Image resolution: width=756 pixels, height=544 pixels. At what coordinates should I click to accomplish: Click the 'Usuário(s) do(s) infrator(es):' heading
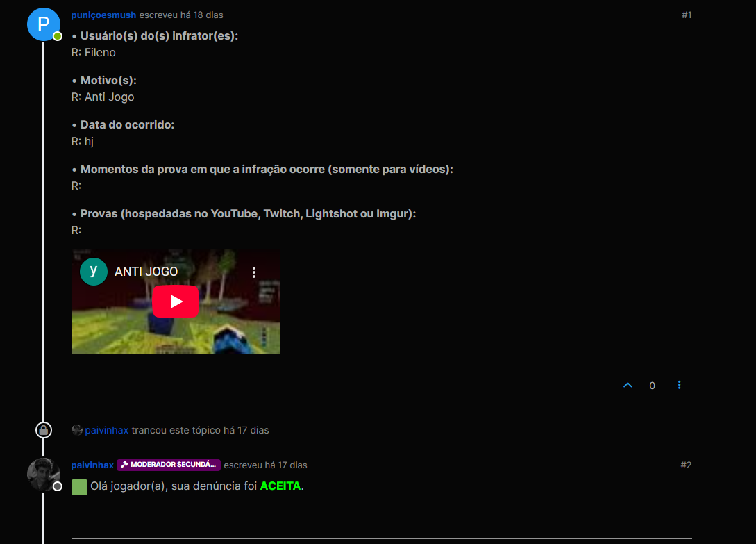[x=159, y=35]
